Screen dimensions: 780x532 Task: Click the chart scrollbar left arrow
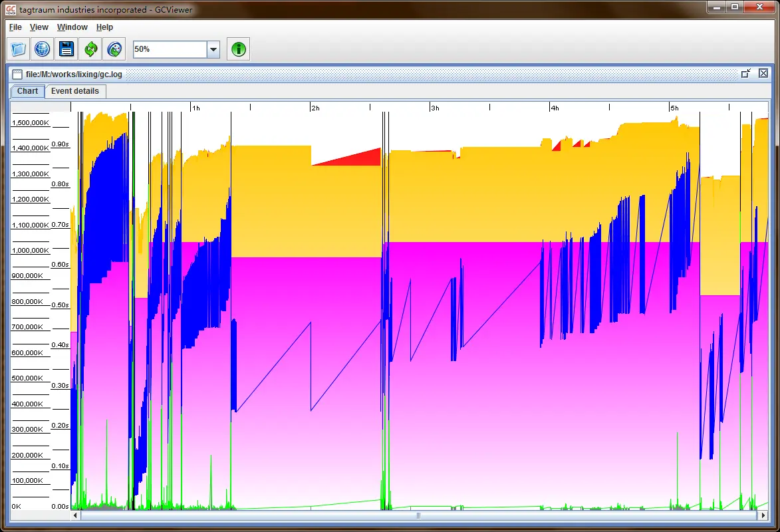(x=75, y=515)
